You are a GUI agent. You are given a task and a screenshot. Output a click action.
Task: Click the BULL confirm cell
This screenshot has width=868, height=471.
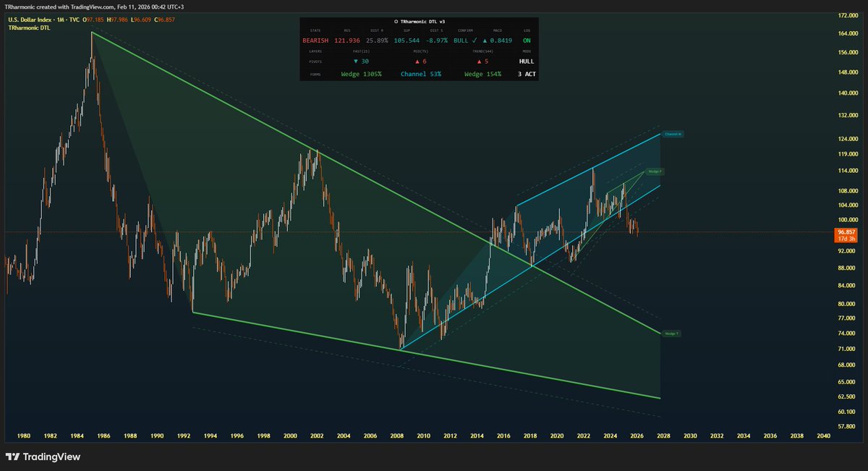(464, 41)
